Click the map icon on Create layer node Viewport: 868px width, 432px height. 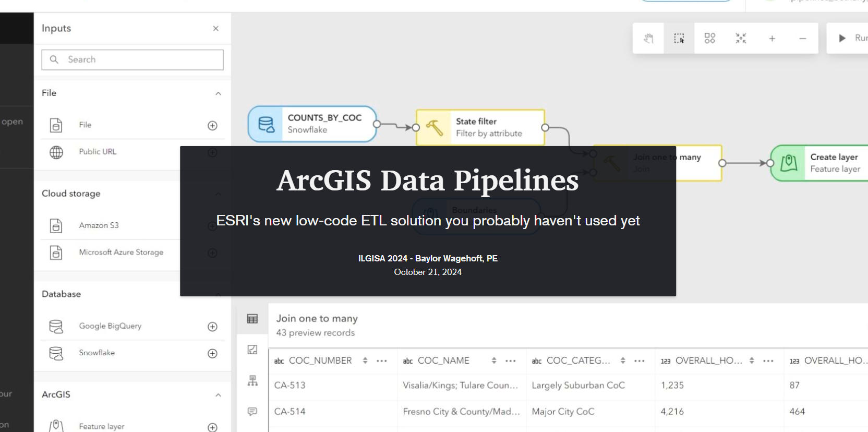(x=789, y=163)
